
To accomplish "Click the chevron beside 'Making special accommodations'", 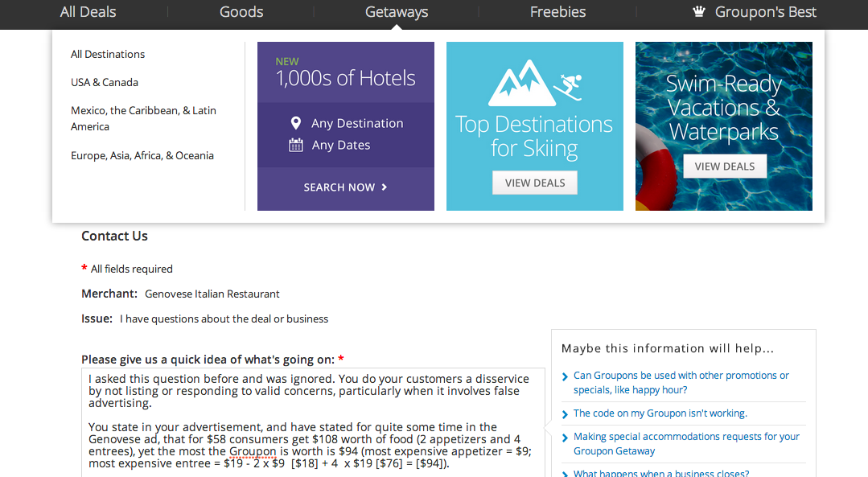I will coord(565,438).
